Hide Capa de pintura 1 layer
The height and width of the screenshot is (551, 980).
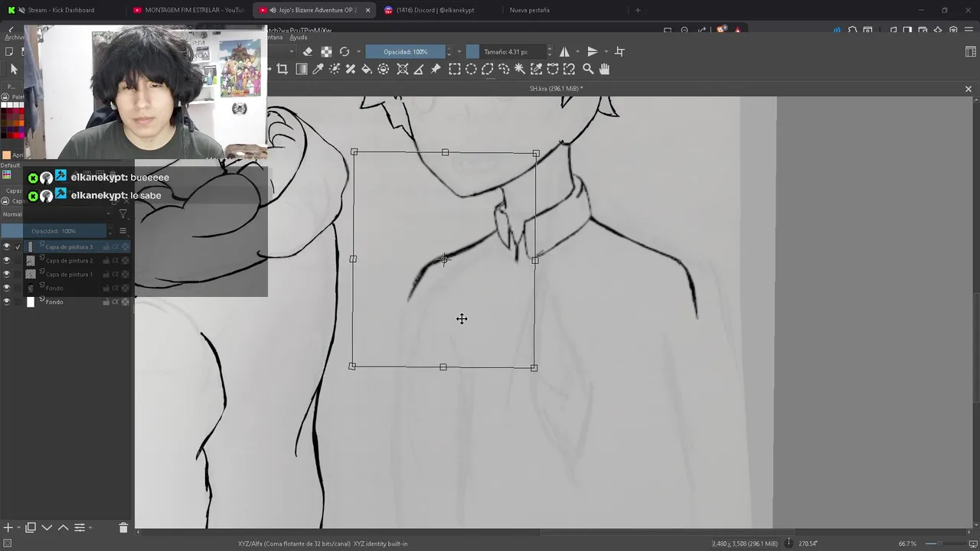point(7,274)
